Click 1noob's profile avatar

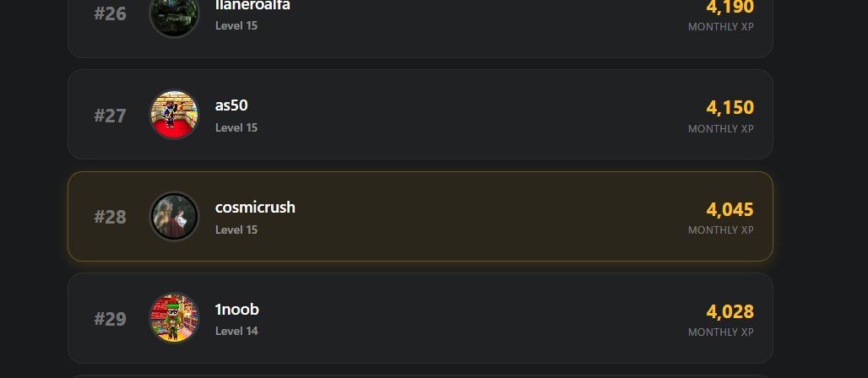click(x=174, y=318)
